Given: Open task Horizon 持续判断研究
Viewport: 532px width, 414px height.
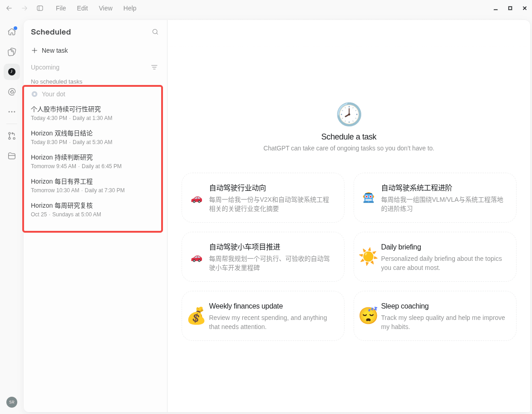Looking at the screenshot, I should pyautogui.click(x=93, y=162).
